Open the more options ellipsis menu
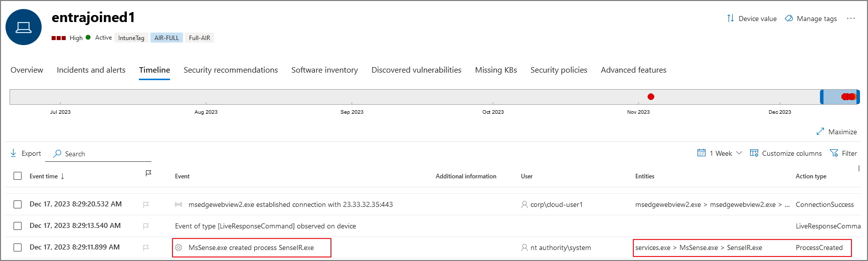The width and height of the screenshot is (868, 261). click(x=851, y=19)
